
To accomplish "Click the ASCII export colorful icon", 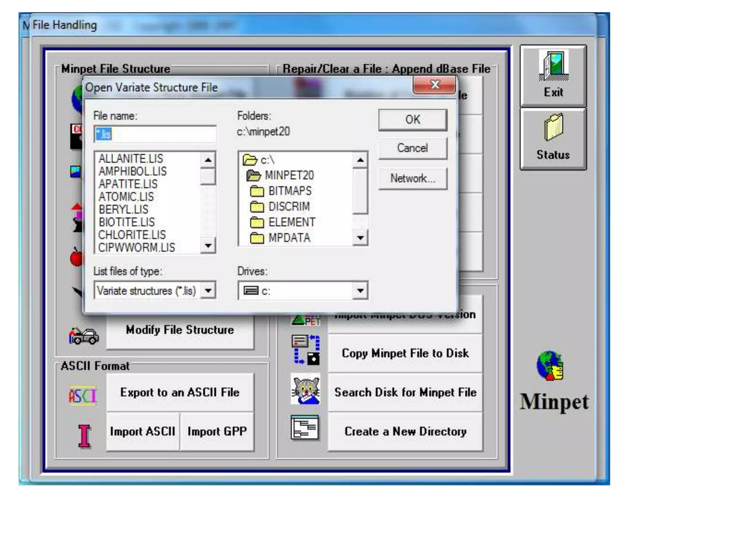I will (x=83, y=395).
